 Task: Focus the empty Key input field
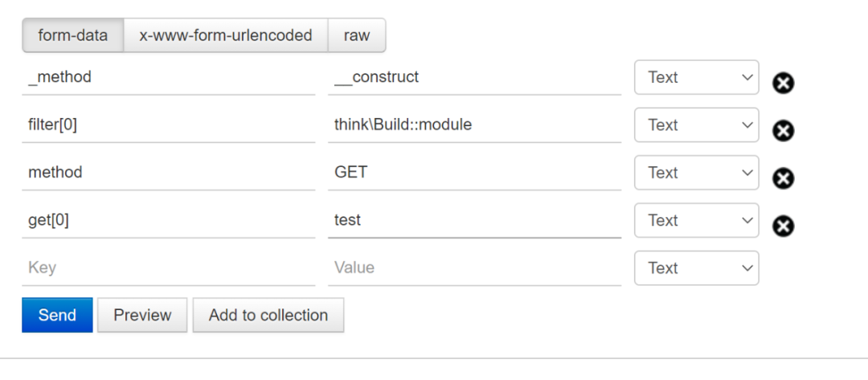point(168,268)
